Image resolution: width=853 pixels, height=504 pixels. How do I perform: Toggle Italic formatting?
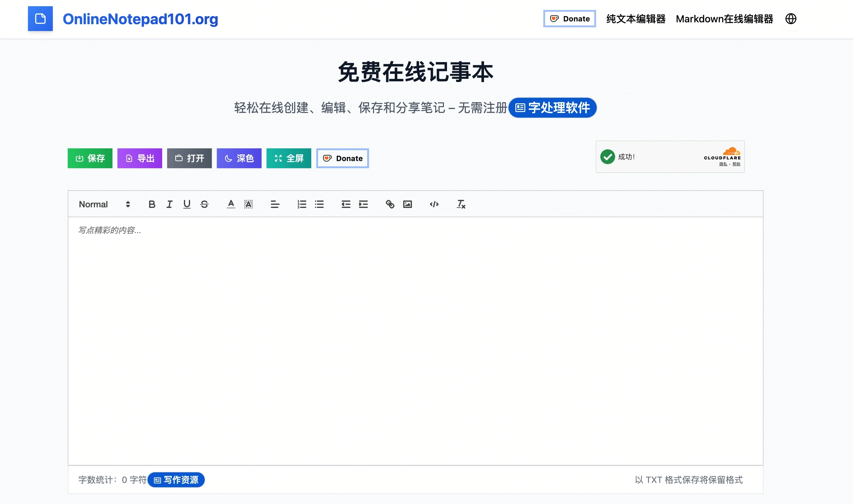click(x=169, y=204)
